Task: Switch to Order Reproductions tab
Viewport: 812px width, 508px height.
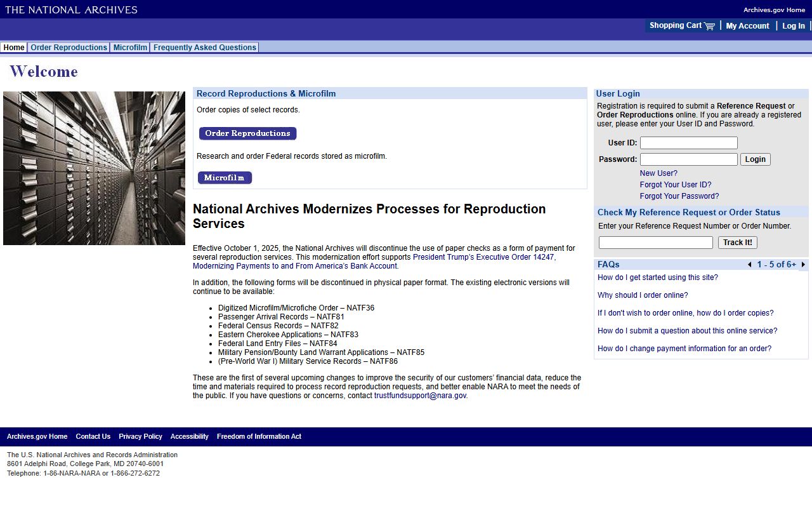Action: (x=69, y=48)
